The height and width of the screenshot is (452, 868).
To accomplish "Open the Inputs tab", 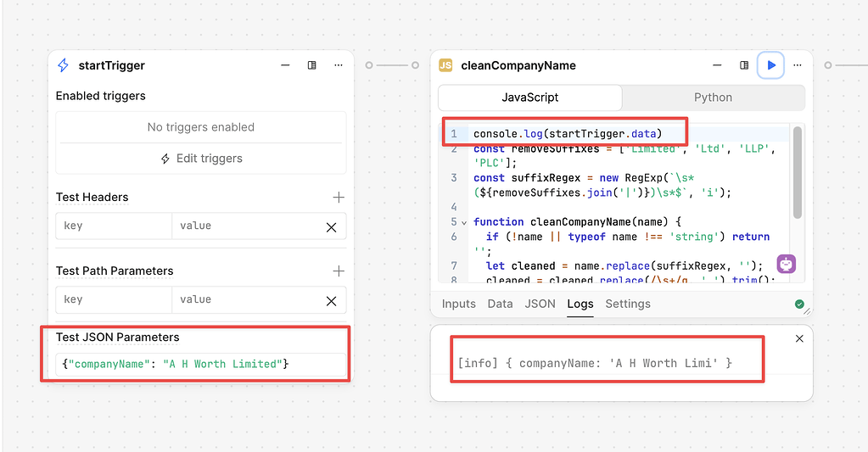I will [x=459, y=304].
